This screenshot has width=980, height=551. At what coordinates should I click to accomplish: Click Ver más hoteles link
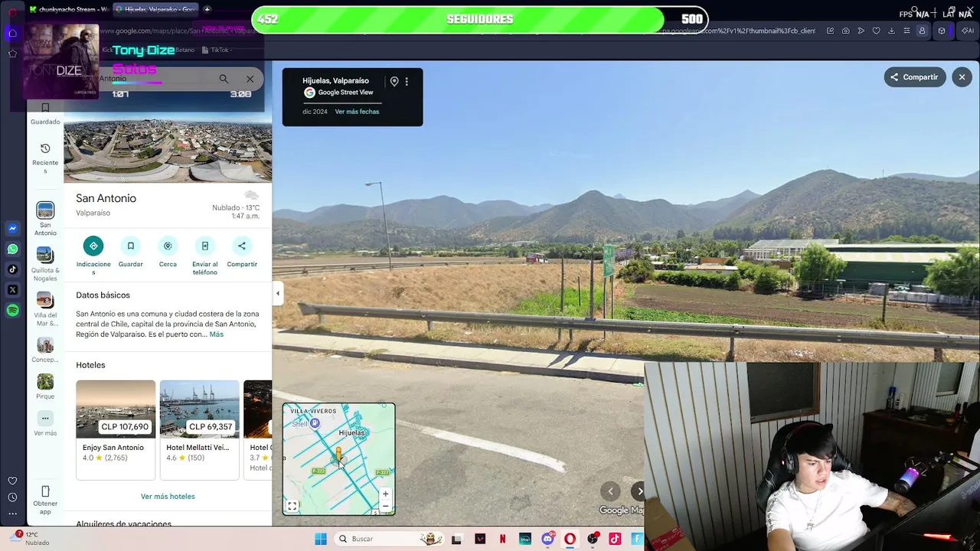[x=168, y=497]
